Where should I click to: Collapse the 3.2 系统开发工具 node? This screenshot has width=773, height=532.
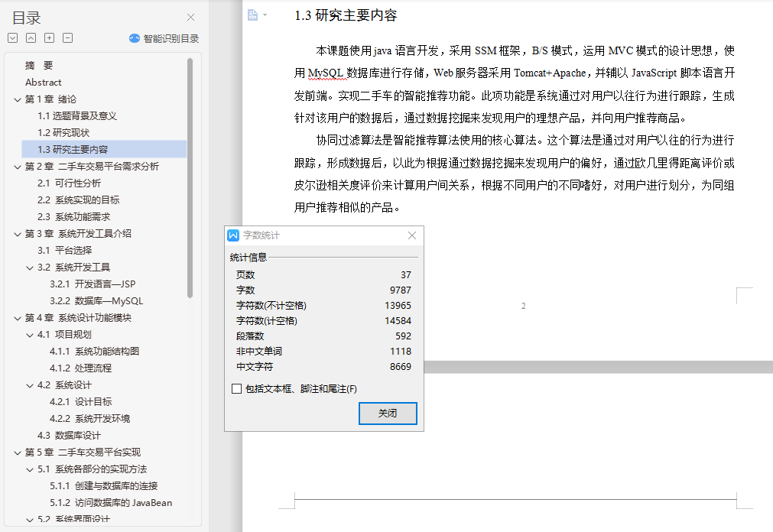pyautogui.click(x=30, y=268)
